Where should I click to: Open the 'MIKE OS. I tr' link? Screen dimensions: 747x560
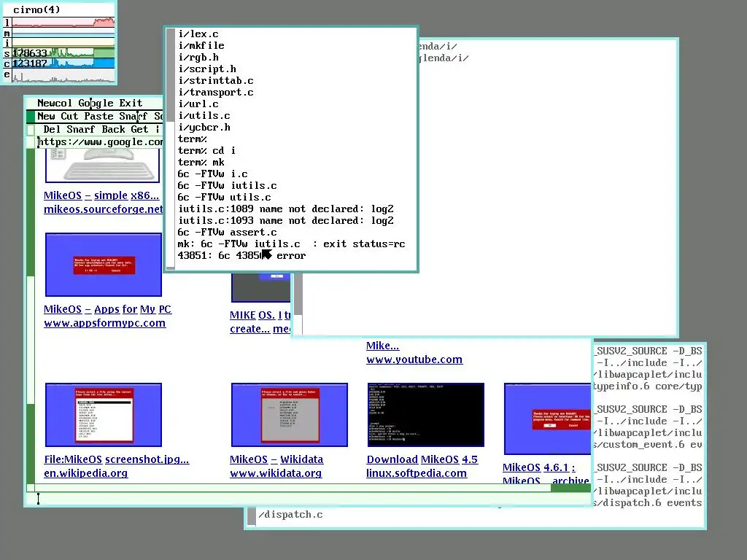click(x=260, y=315)
